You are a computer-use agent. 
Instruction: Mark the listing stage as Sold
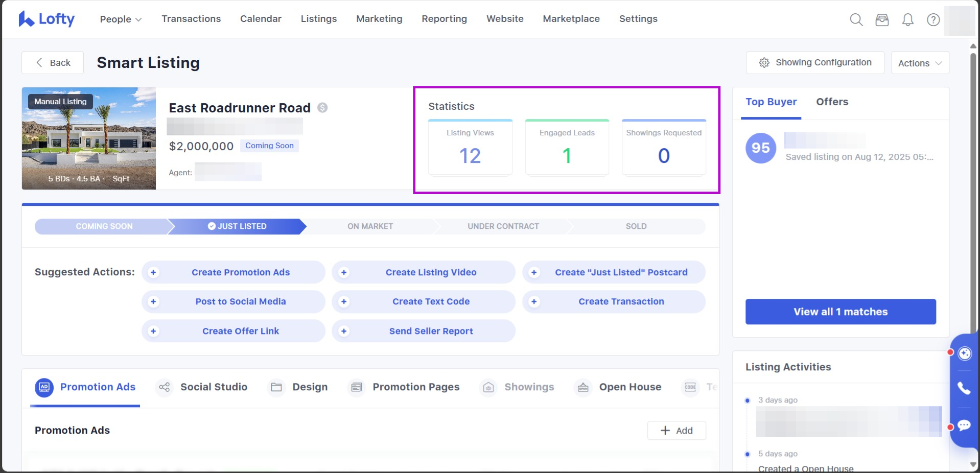coord(636,226)
